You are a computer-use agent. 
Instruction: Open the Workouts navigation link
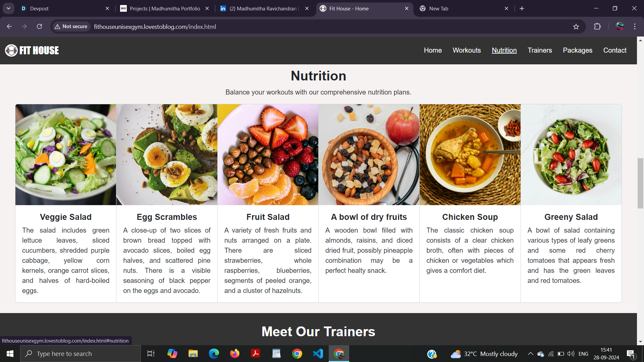tap(467, 50)
